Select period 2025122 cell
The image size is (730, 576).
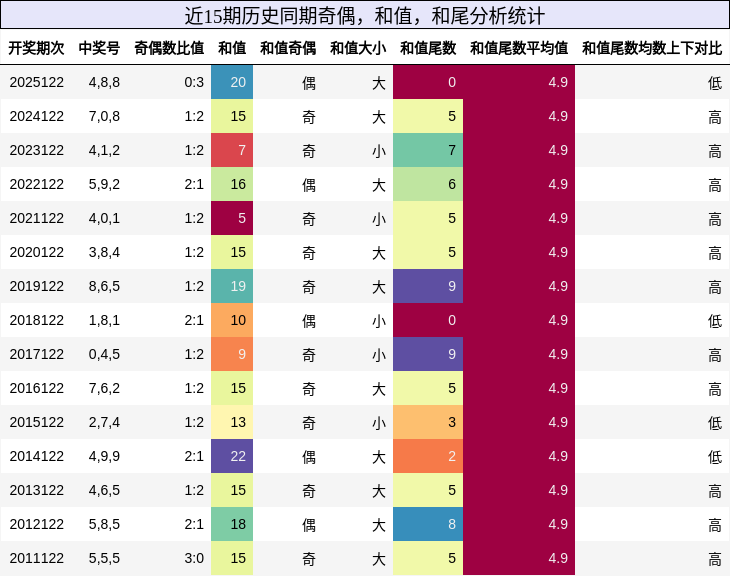click(36, 82)
